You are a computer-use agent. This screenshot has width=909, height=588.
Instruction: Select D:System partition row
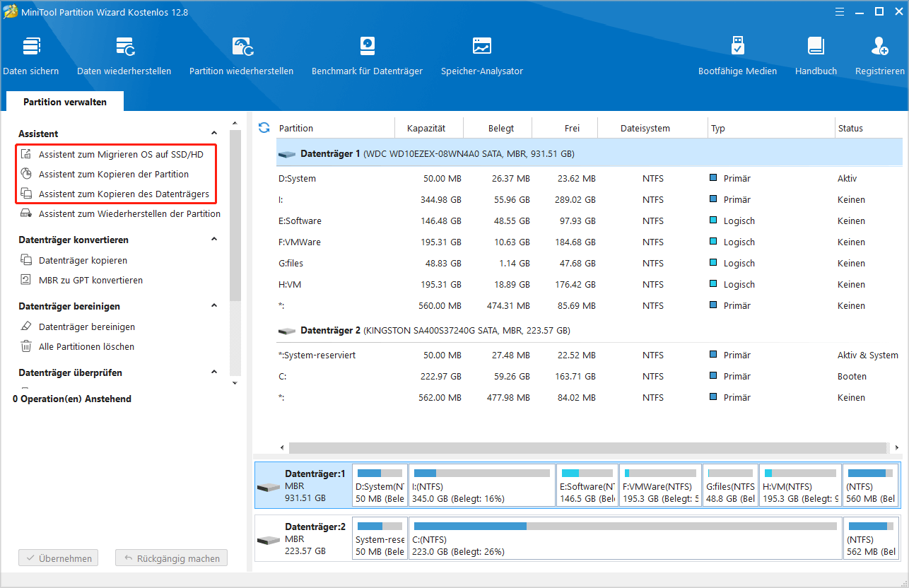point(590,179)
